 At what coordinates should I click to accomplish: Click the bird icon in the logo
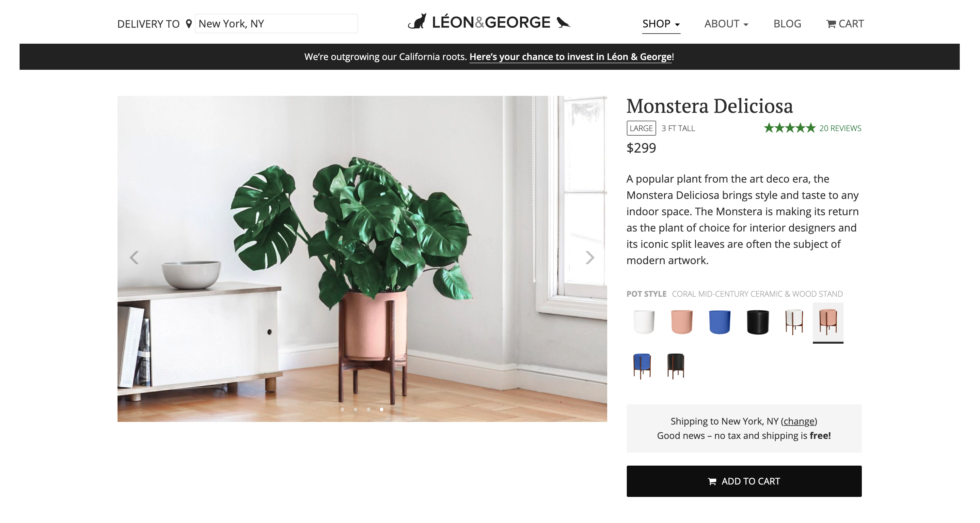click(x=563, y=22)
